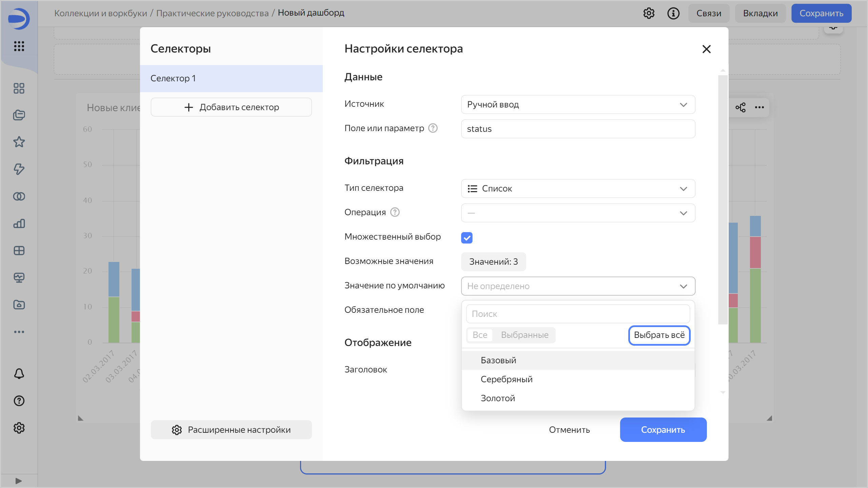Open the Источник dropdown
The height and width of the screenshot is (488, 868).
tap(578, 104)
